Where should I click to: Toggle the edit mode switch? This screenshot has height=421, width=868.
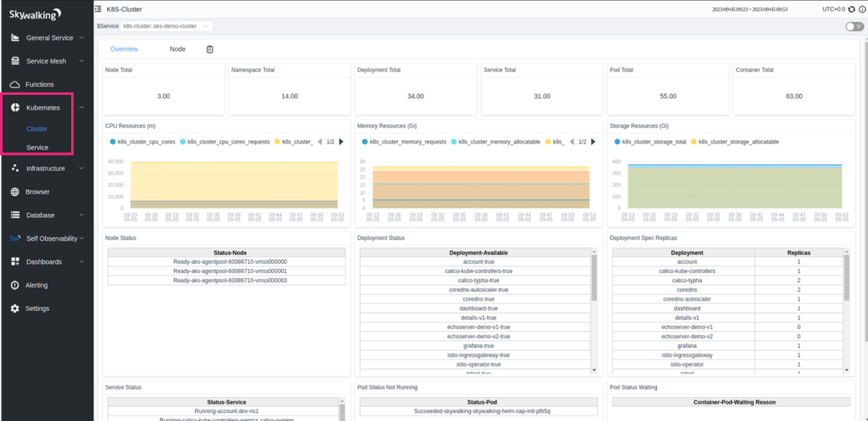coord(854,26)
